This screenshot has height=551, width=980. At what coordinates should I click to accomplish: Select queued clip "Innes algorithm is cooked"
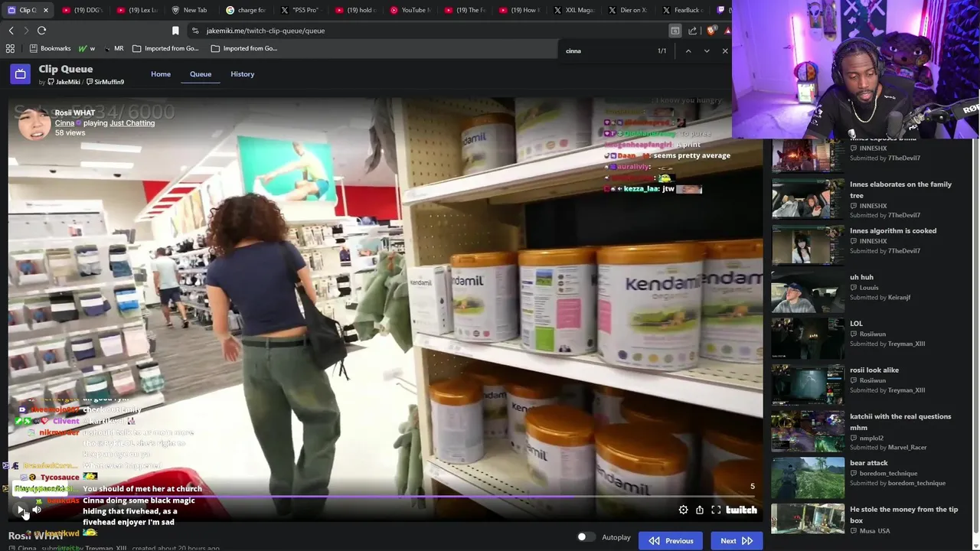coord(871,246)
